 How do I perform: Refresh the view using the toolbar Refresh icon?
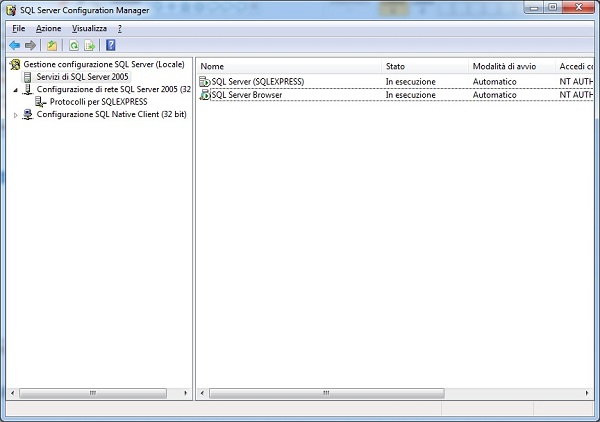[x=74, y=46]
